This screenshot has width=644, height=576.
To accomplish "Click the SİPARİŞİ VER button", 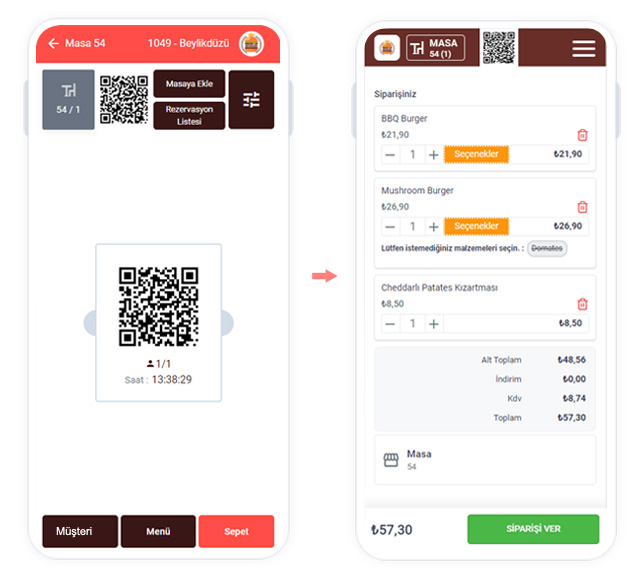I will 533,529.
